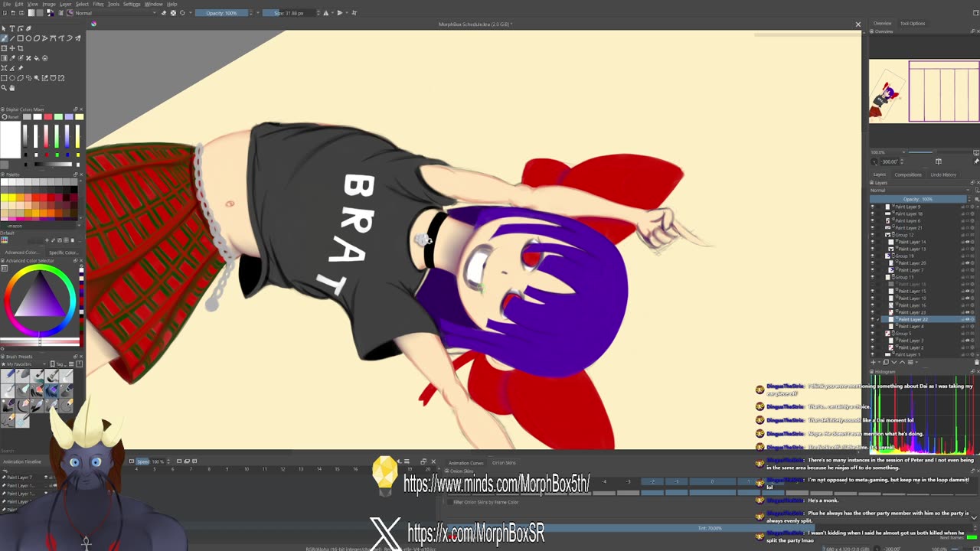Toggle eraser mode in top toolbar

pyautogui.click(x=164, y=13)
